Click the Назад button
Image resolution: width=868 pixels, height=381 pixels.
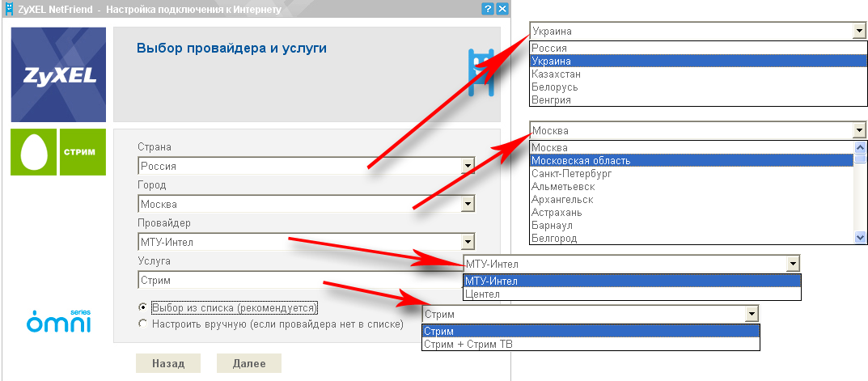click(168, 364)
